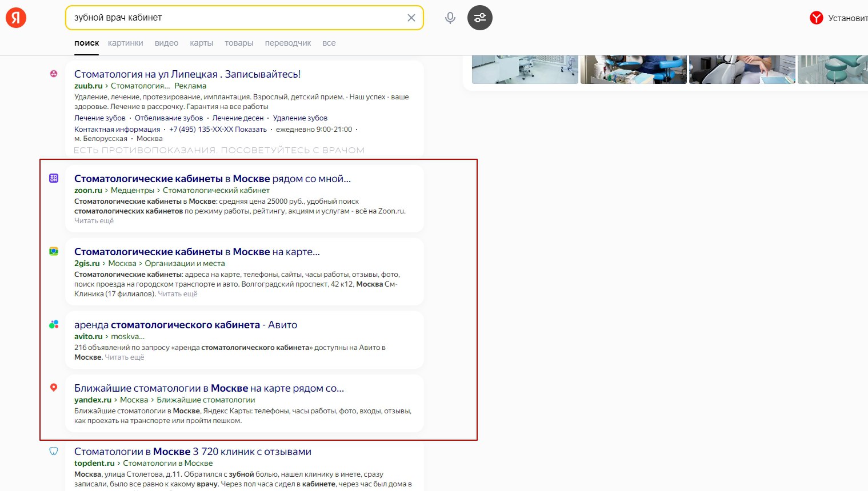Click 2gis.ru favicon beside result
Image resolution: width=868 pixels, height=491 pixels.
point(54,251)
